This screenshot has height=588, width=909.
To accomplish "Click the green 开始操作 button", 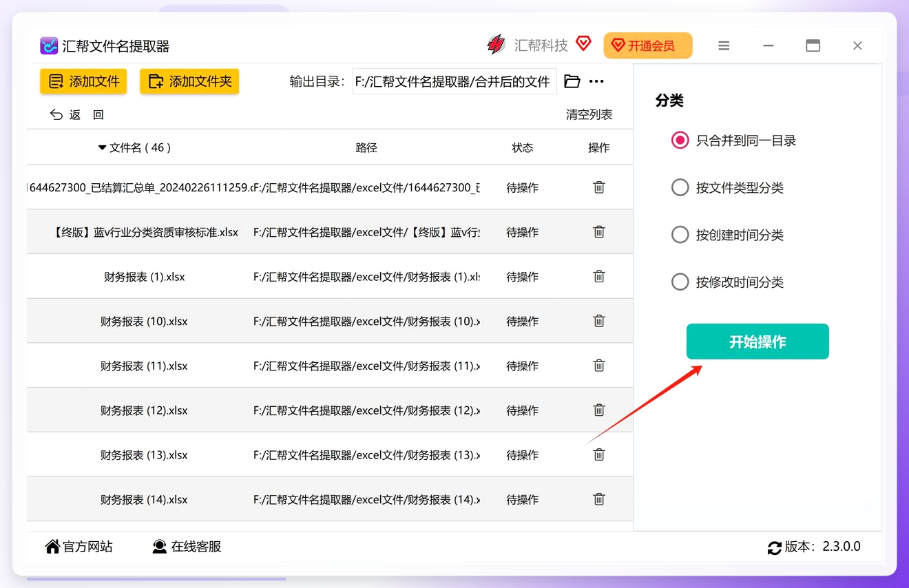I will pyautogui.click(x=757, y=342).
